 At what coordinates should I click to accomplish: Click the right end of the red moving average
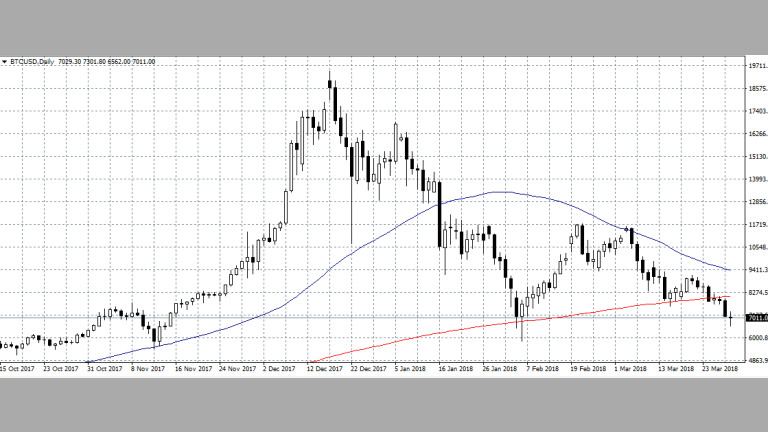(x=730, y=296)
